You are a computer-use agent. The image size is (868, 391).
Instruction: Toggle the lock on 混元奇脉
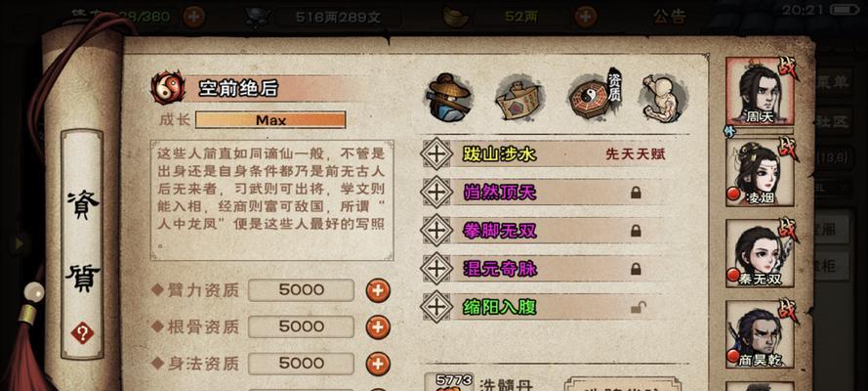(636, 269)
